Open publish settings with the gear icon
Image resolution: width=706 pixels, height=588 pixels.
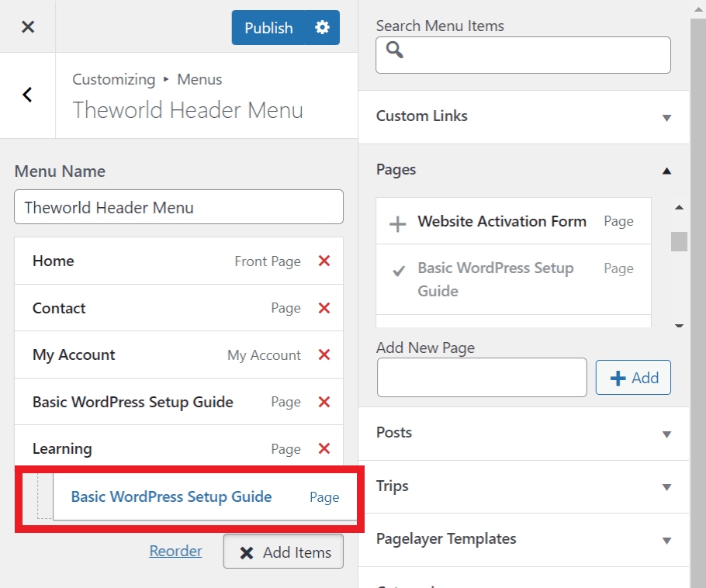321,27
